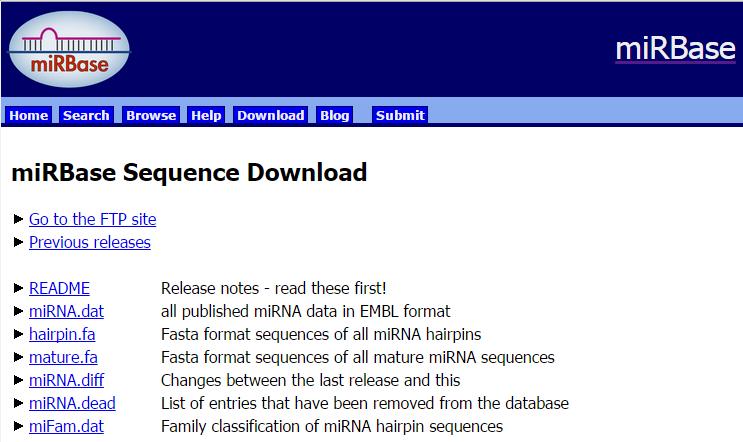Open the Submit menu item

click(x=400, y=115)
